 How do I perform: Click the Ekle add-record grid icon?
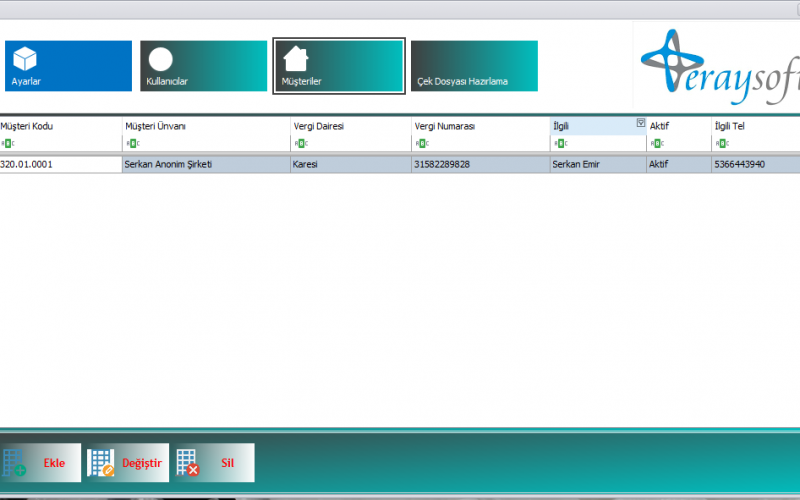coord(15,463)
